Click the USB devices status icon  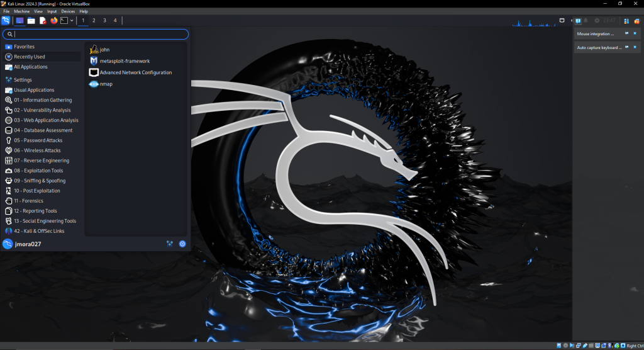coord(585,346)
